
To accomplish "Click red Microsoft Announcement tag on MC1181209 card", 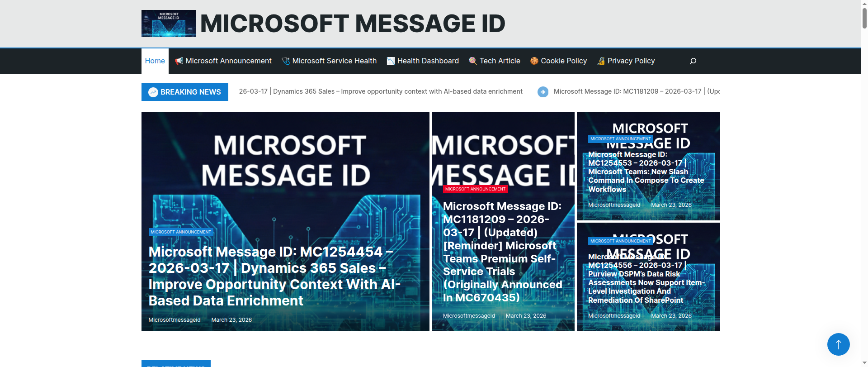I will (475, 189).
